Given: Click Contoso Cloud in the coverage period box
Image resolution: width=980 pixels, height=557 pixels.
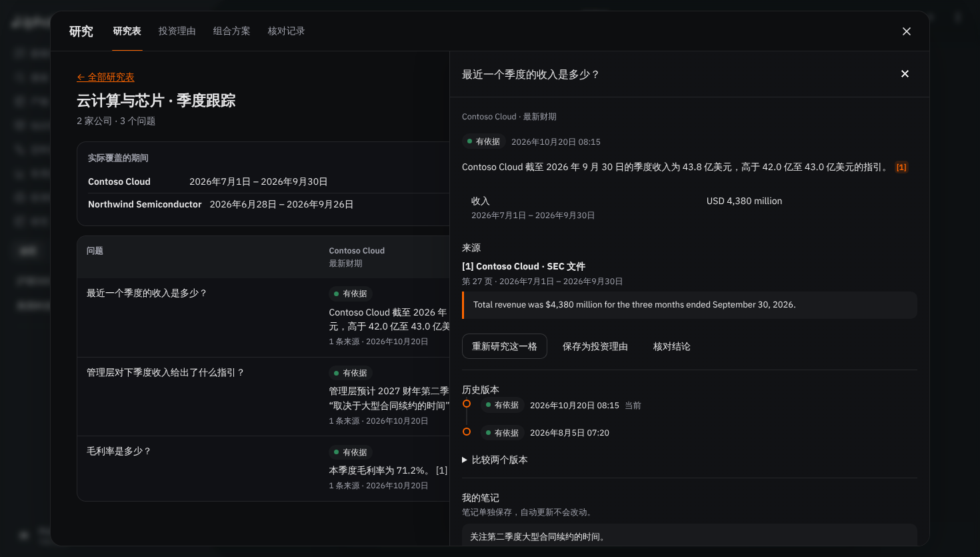Looking at the screenshot, I should pyautogui.click(x=119, y=181).
